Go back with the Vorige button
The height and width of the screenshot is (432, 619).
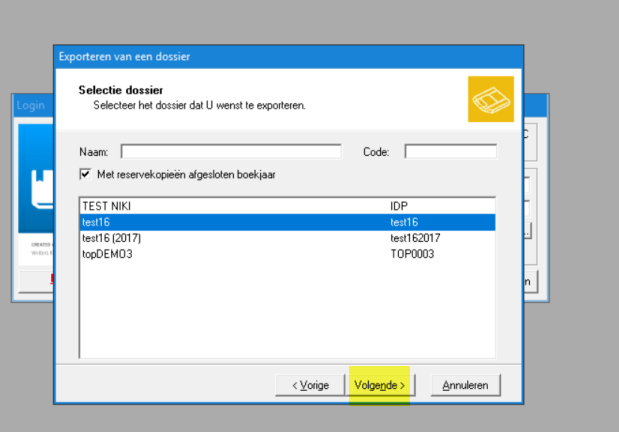tap(310, 385)
